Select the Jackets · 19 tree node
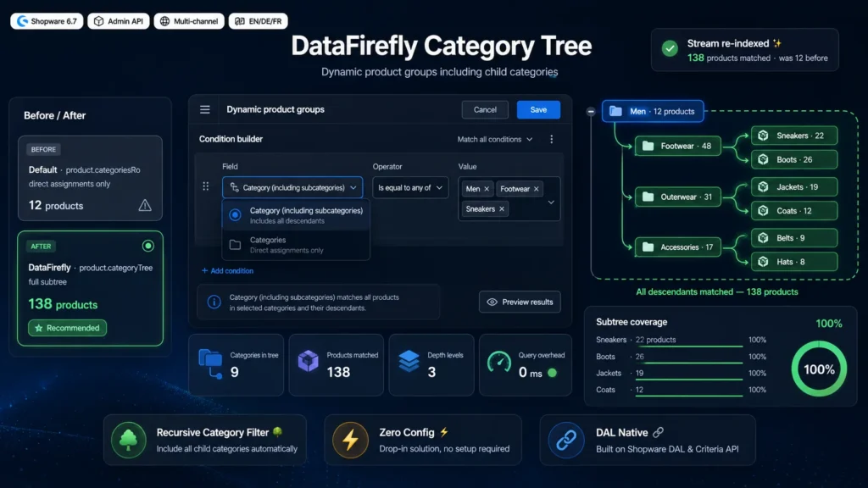This screenshot has width=868, height=488. 794,187
